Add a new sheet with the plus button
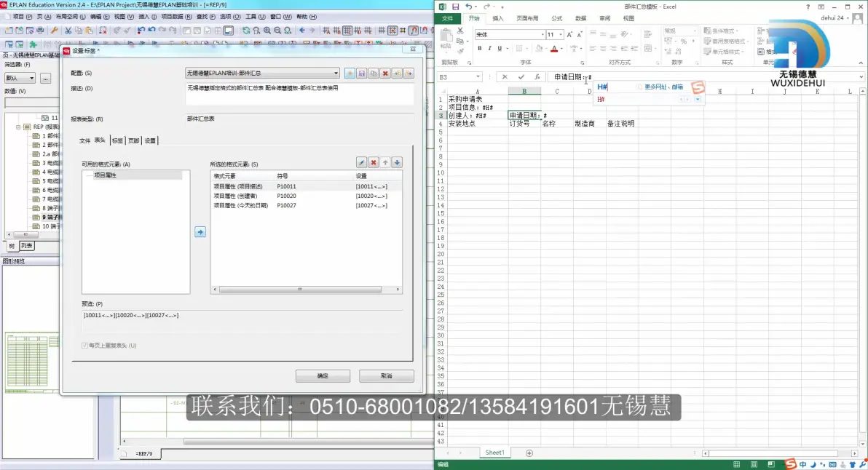This screenshot has height=470, width=868. coord(529,453)
